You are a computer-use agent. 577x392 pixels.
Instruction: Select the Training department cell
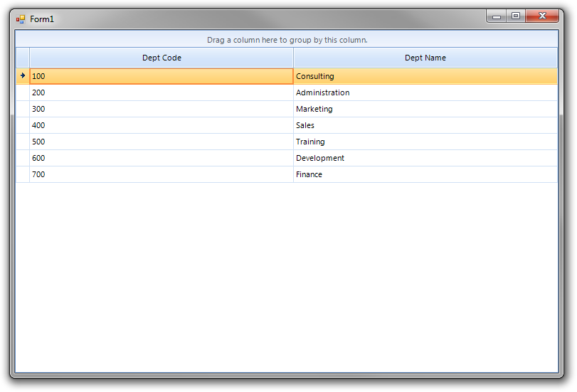[x=425, y=142]
